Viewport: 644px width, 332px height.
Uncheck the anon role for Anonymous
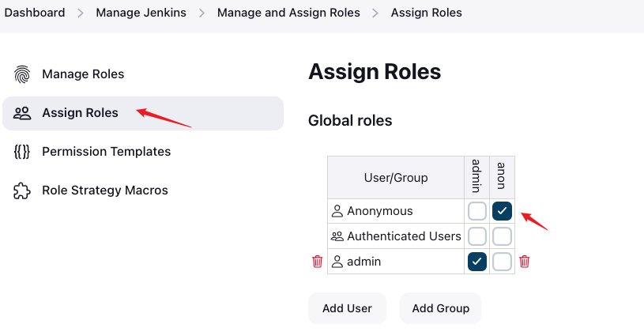[502, 211]
